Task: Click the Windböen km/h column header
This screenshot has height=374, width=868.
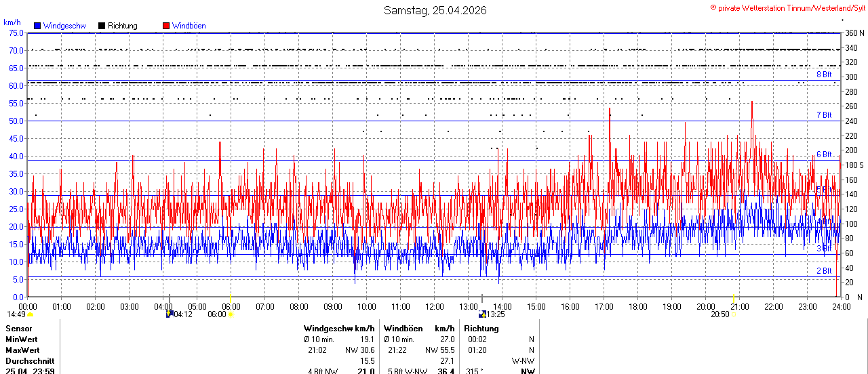Action: click(419, 329)
